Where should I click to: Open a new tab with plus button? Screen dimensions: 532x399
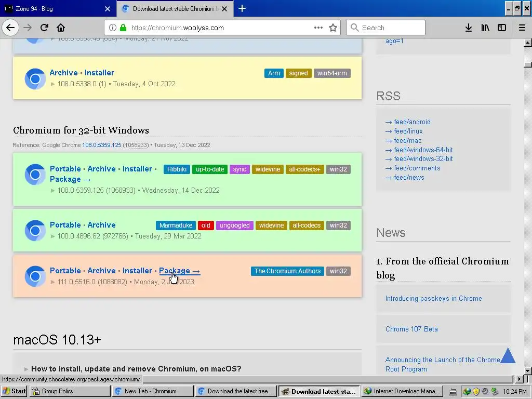coord(242,8)
